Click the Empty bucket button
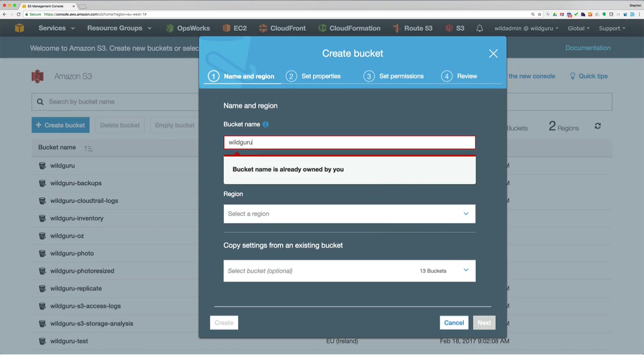This screenshot has height=362, width=644. (175, 125)
